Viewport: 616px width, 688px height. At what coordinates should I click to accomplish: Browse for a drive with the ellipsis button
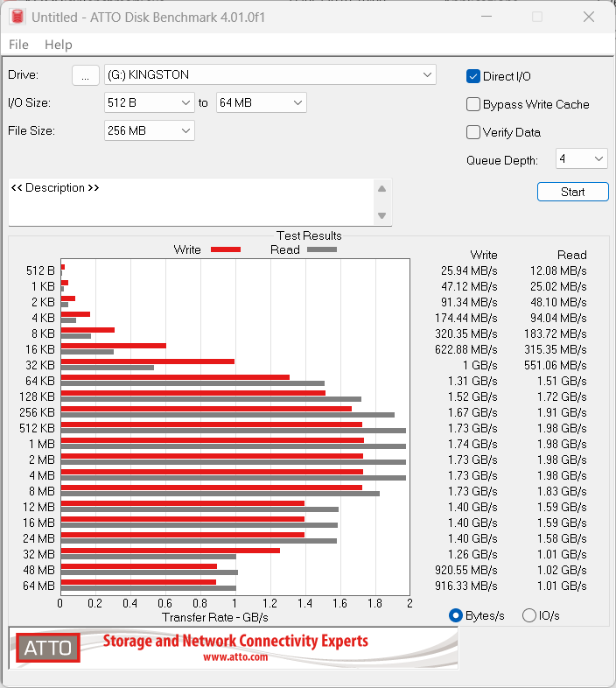pos(86,75)
